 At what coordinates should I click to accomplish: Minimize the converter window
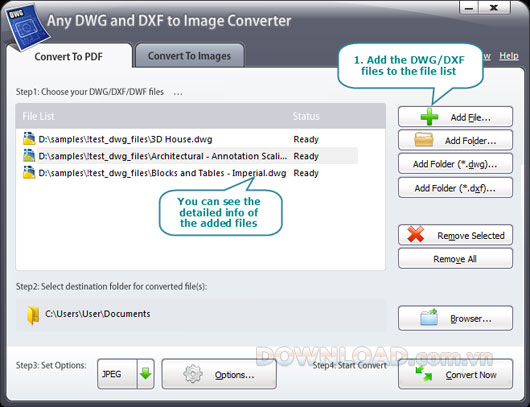pos(469,8)
